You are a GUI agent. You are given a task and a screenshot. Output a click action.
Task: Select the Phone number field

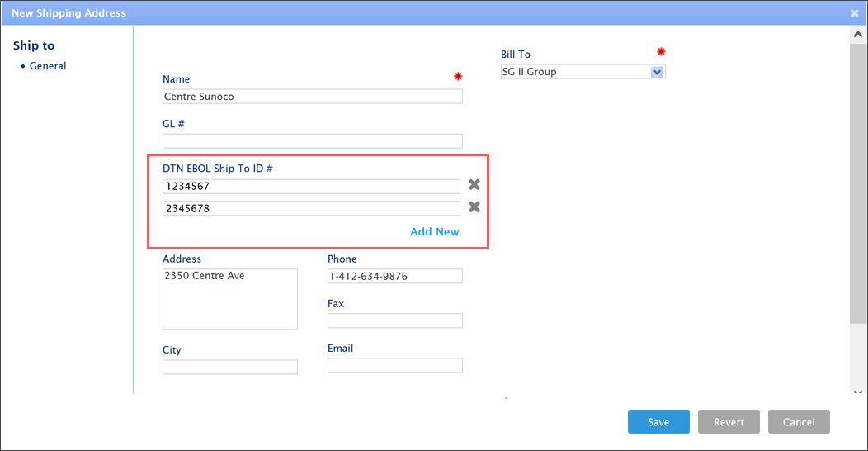click(x=394, y=276)
